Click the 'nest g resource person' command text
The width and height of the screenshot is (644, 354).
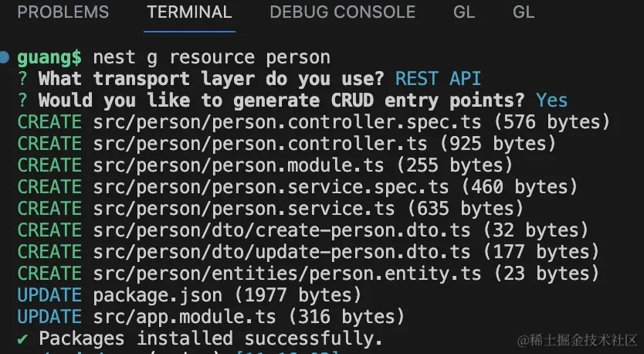click(212, 57)
